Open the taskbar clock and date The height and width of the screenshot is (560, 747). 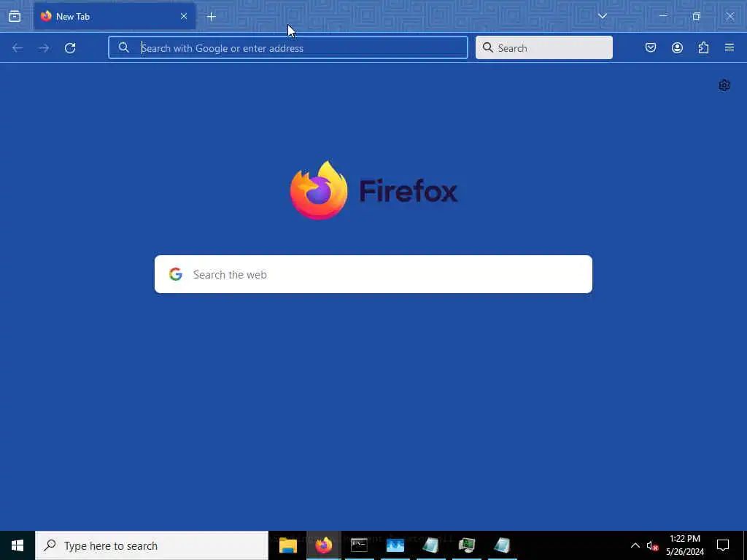(x=685, y=545)
